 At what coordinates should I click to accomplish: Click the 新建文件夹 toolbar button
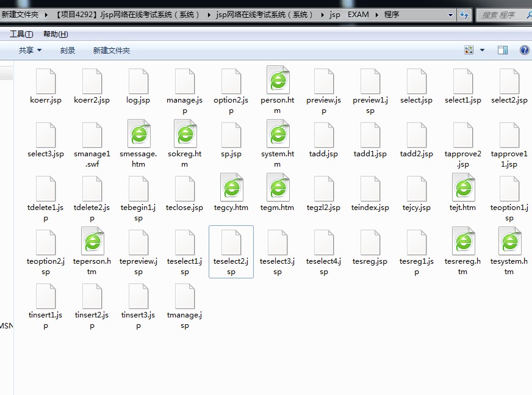point(112,50)
